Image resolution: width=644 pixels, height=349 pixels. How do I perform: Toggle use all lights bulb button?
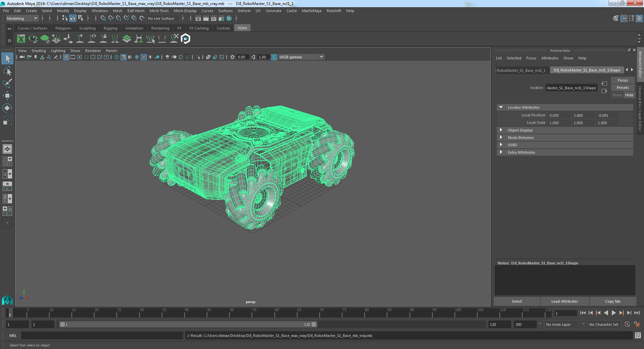150,57
